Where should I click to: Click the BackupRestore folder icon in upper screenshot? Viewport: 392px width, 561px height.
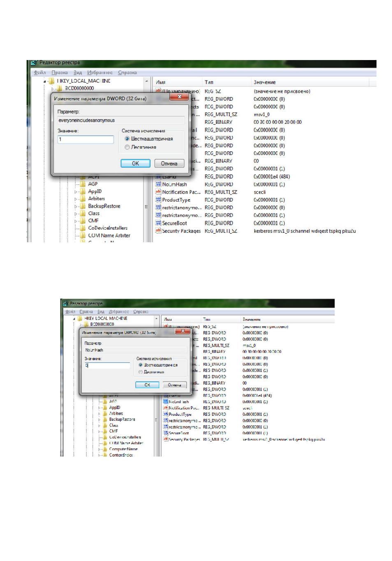[83, 206]
